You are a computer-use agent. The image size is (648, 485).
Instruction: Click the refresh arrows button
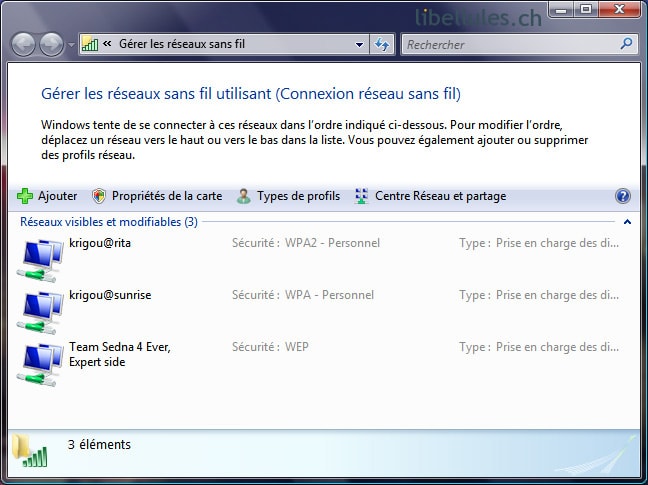click(x=382, y=44)
